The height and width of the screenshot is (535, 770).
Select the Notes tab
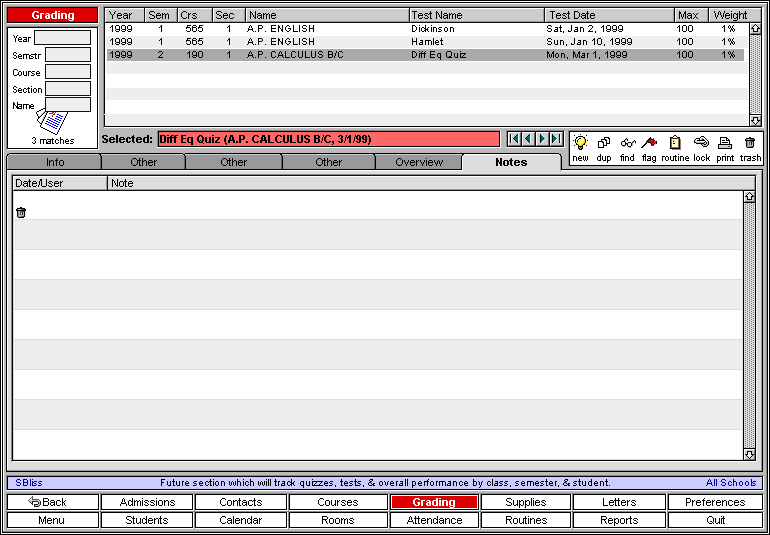(x=511, y=162)
